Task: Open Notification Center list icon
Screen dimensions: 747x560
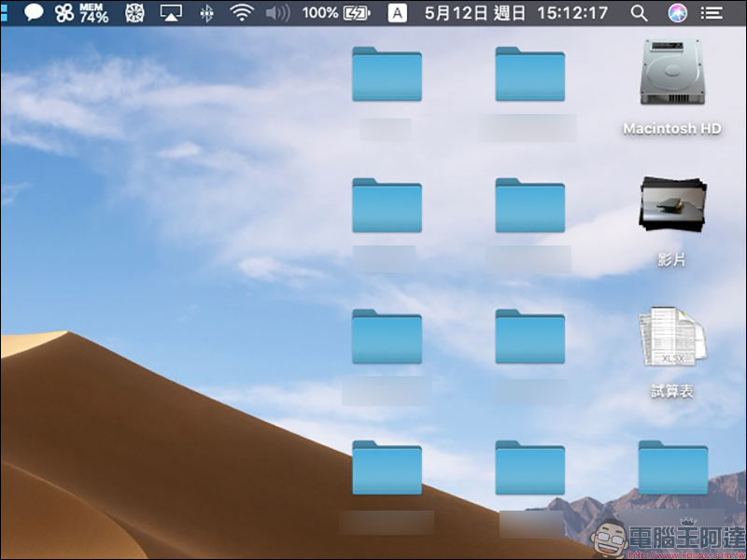Action: coord(712,13)
